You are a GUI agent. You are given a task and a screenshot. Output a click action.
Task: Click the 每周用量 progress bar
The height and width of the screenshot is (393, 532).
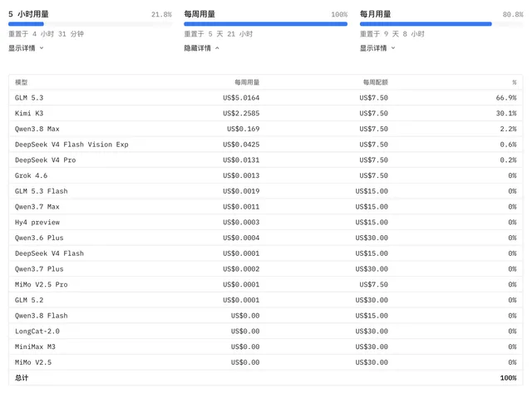pos(266,24)
